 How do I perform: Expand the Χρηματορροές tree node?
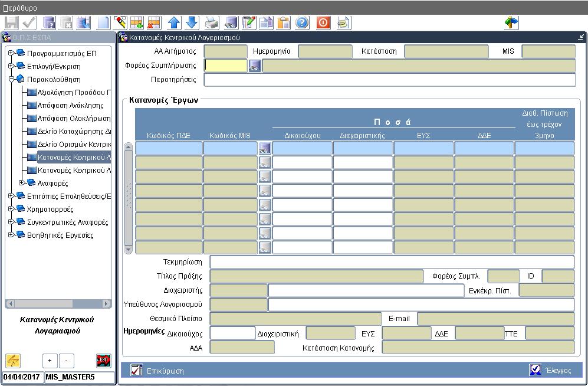(x=11, y=209)
